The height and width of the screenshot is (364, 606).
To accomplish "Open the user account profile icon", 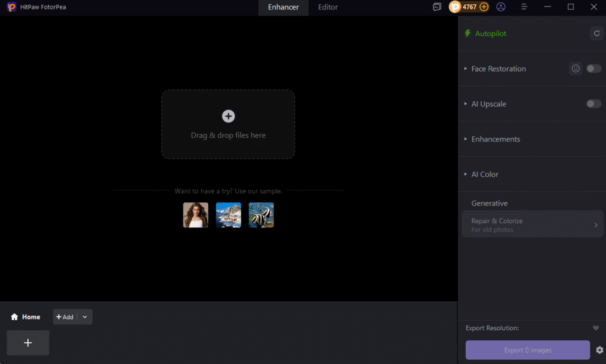I will [501, 7].
